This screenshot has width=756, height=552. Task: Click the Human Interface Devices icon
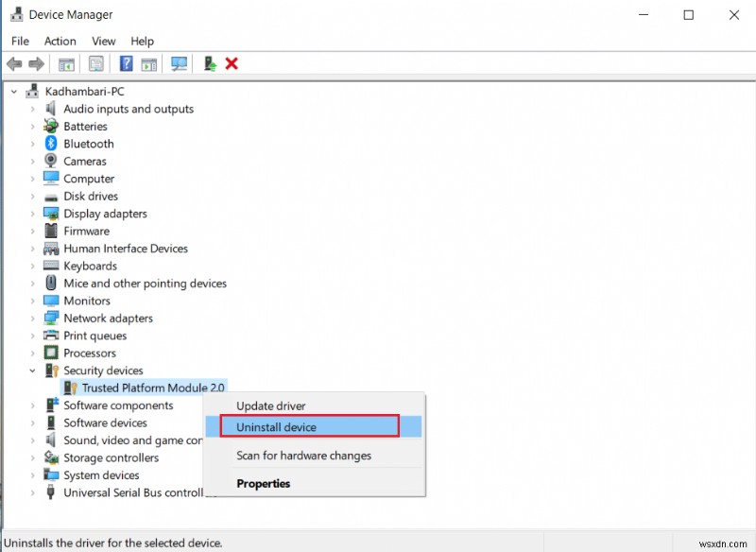pos(51,249)
